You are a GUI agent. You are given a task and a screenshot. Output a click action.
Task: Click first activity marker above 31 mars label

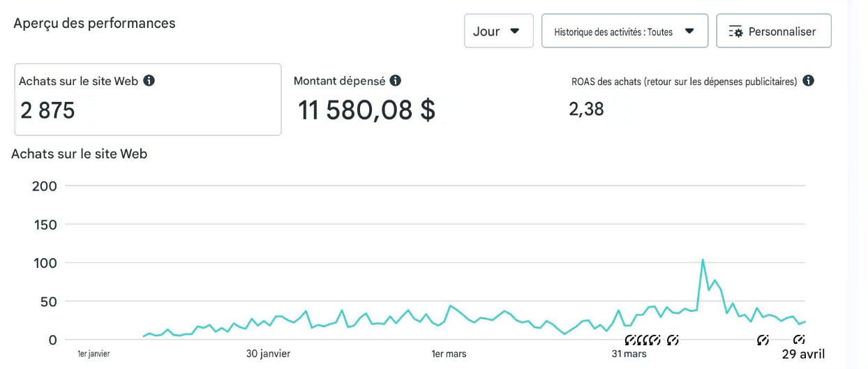coord(630,340)
